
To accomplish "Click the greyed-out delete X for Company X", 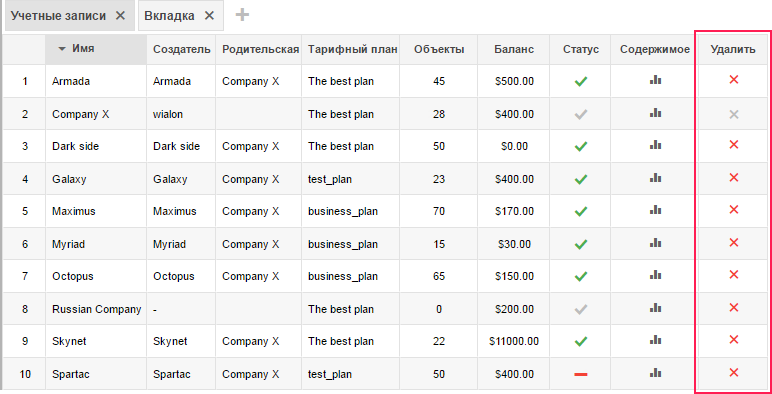I will click(x=734, y=115).
